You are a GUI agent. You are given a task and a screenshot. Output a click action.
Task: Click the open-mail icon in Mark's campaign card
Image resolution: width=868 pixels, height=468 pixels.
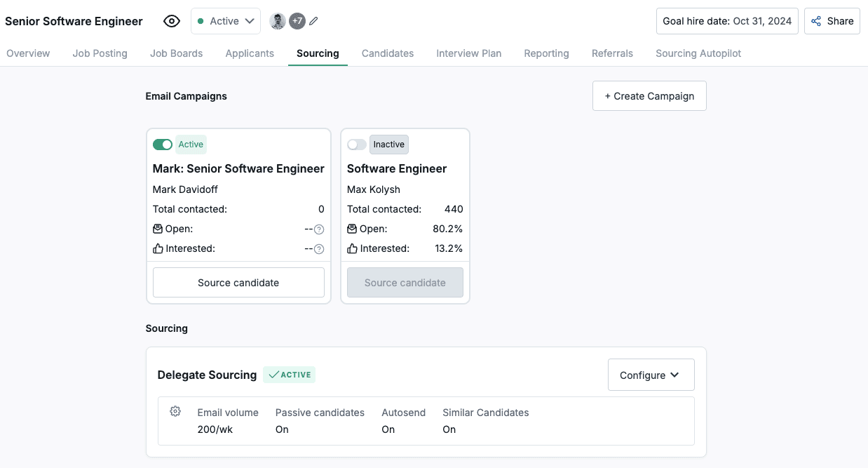[x=158, y=229]
